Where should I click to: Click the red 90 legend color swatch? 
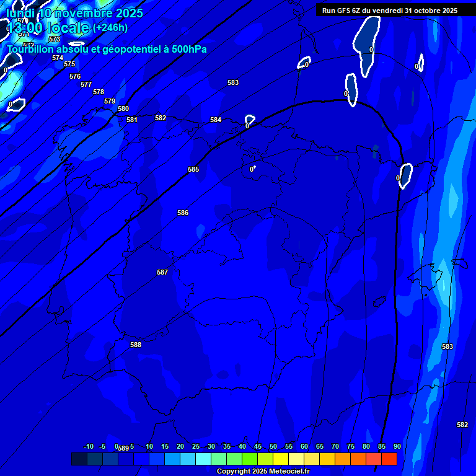389,459
